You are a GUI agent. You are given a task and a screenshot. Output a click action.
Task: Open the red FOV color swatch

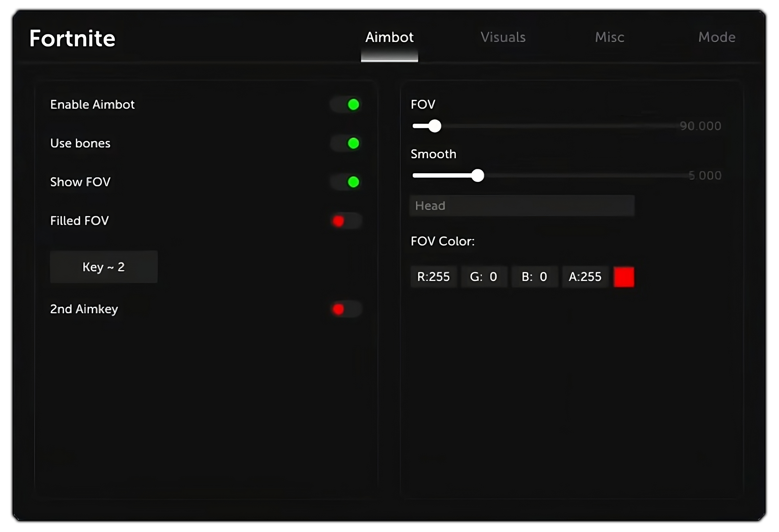[624, 277]
